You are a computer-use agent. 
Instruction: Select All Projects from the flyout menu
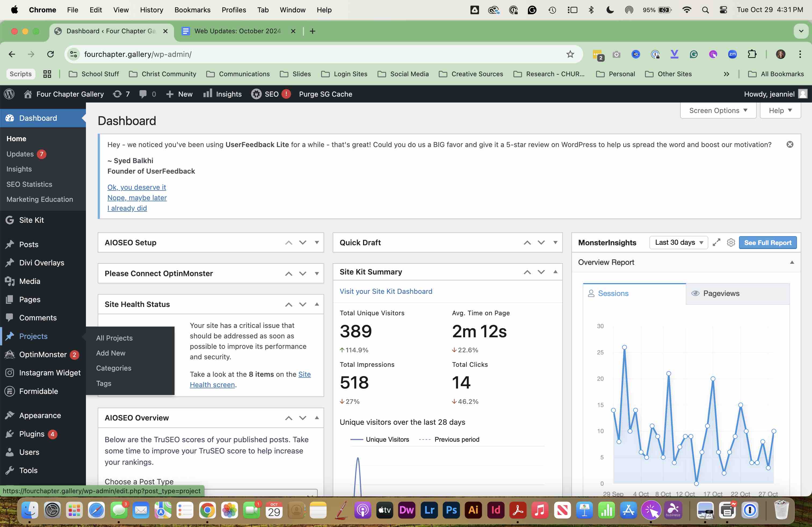(114, 338)
